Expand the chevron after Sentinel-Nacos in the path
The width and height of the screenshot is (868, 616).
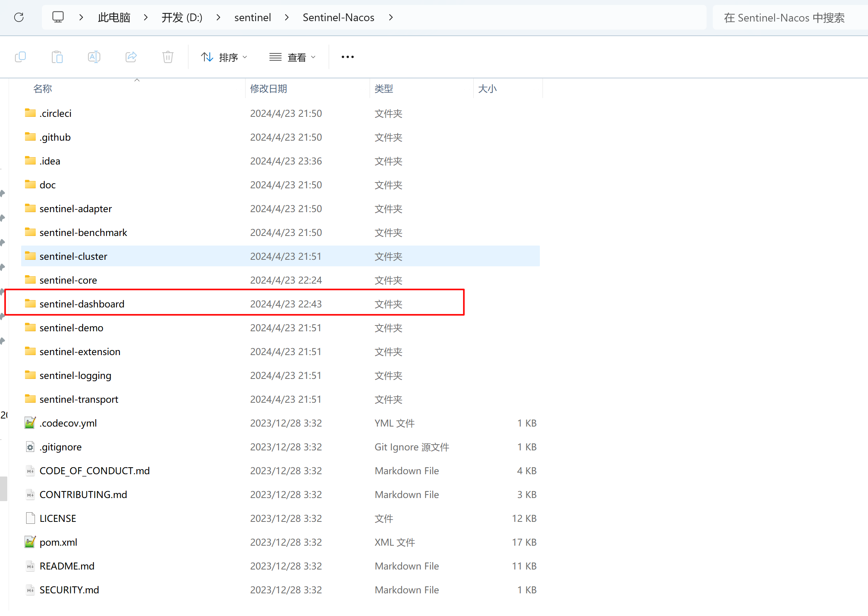(391, 17)
